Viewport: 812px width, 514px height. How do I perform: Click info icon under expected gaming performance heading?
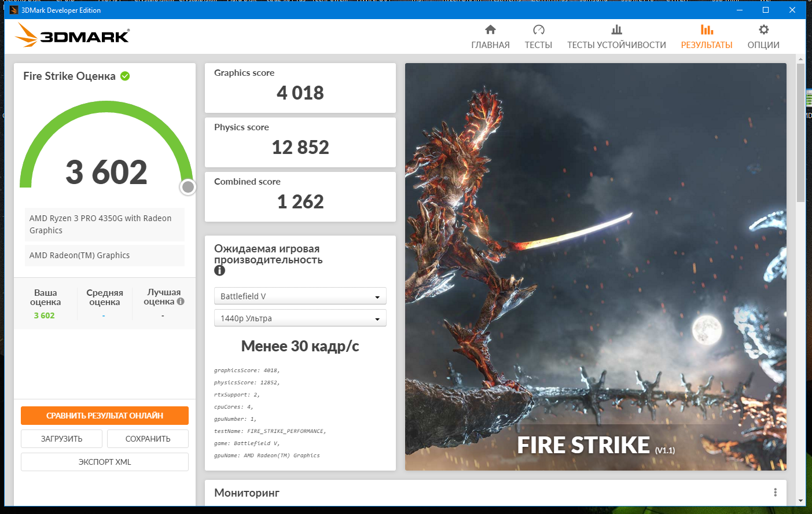pos(219,270)
